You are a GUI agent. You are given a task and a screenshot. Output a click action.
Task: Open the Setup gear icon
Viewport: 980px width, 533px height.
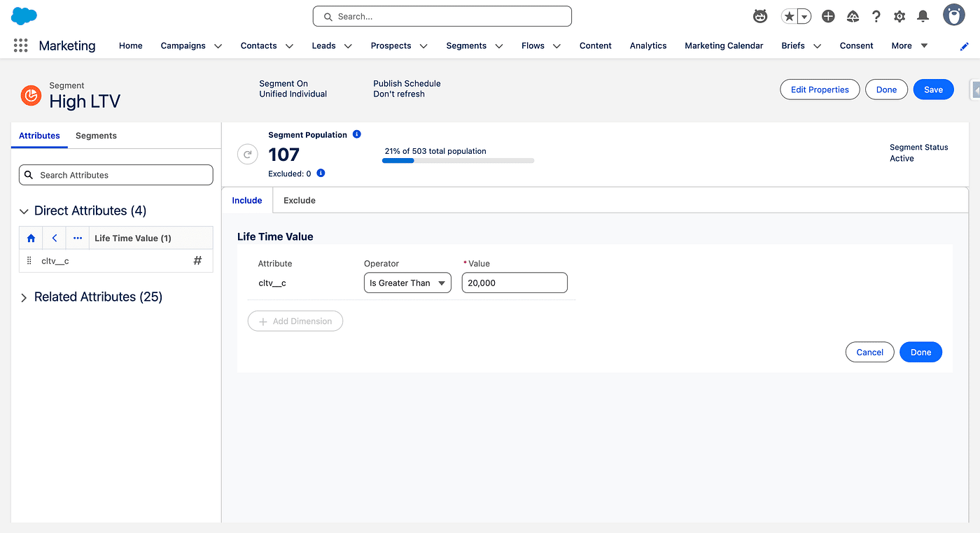coord(899,16)
